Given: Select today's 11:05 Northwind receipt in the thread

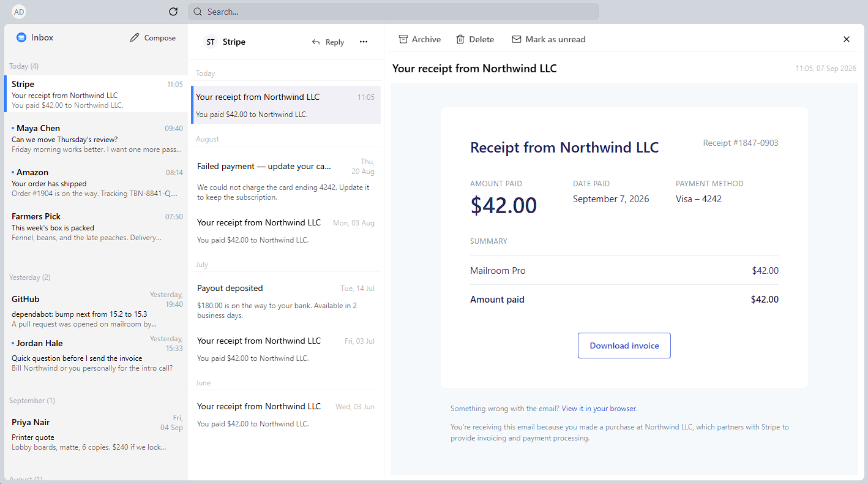Looking at the screenshot, I should (286, 105).
